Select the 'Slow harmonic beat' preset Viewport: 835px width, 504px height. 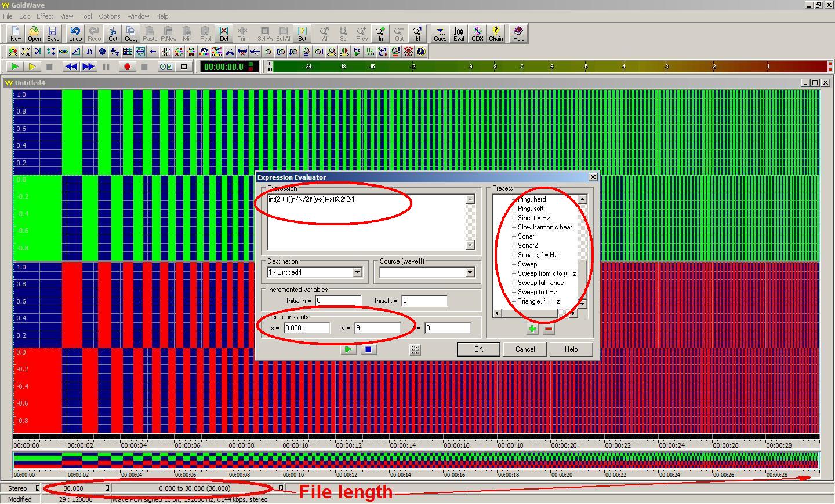(544, 227)
